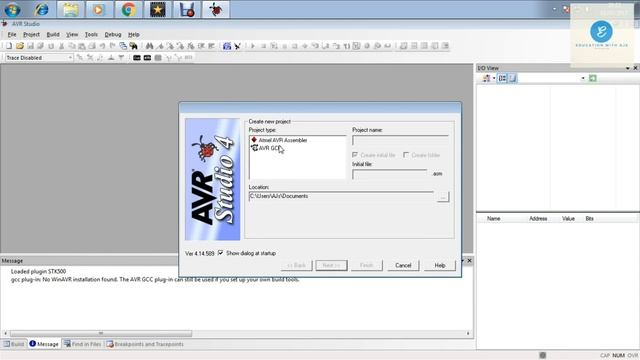Click the I/O View device selector icon
640x360 pixels.
[x=487, y=78]
